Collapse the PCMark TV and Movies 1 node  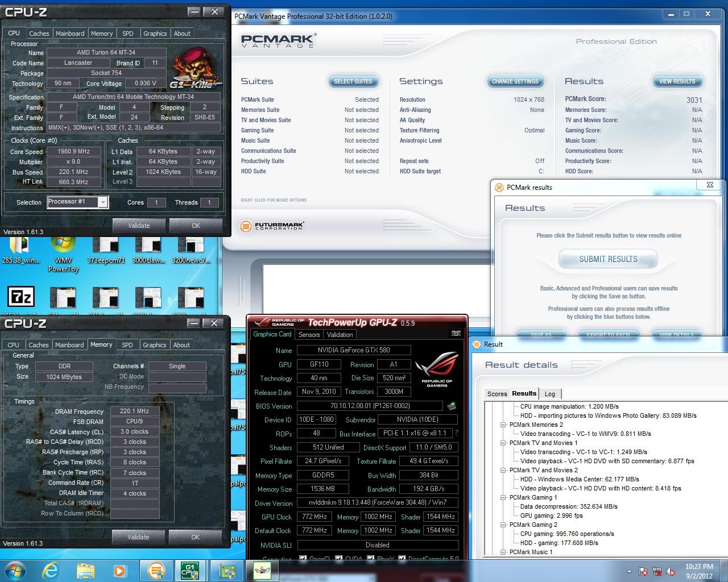pyautogui.click(x=503, y=443)
